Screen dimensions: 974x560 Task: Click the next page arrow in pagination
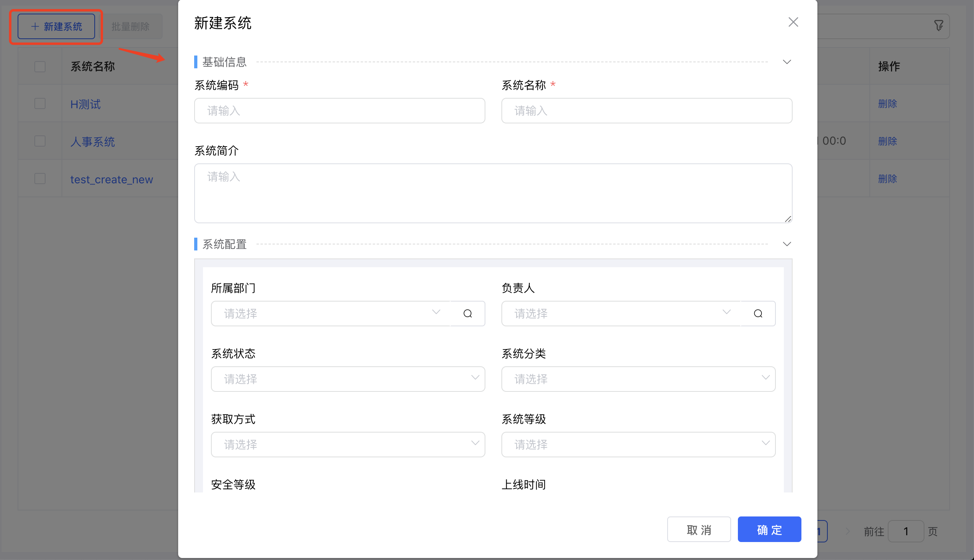click(847, 530)
